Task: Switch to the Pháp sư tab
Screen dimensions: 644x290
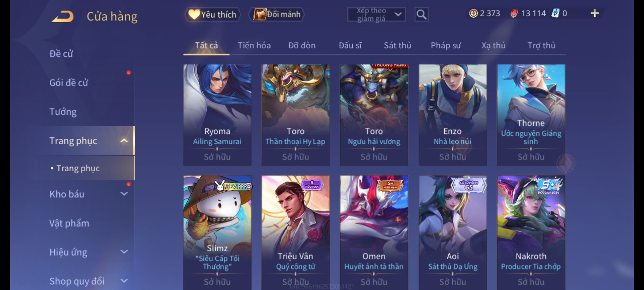Action: click(x=446, y=45)
